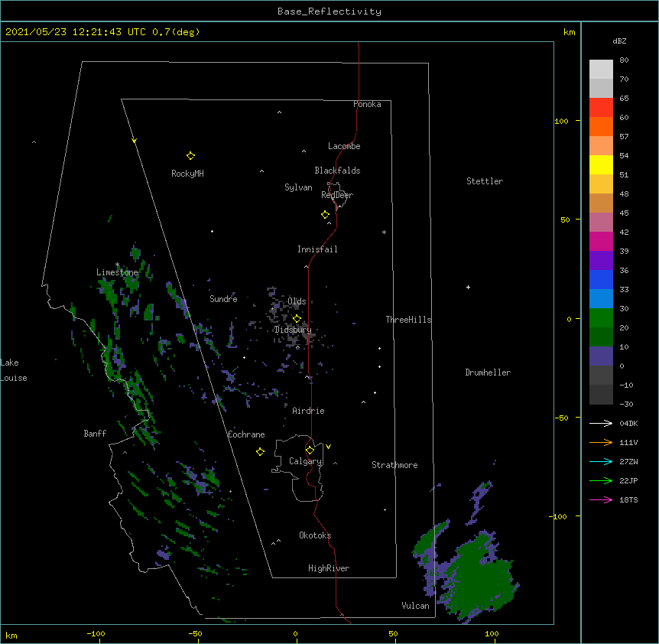Click the Ponoka city label
This screenshot has width=659, height=644.
tap(367, 104)
